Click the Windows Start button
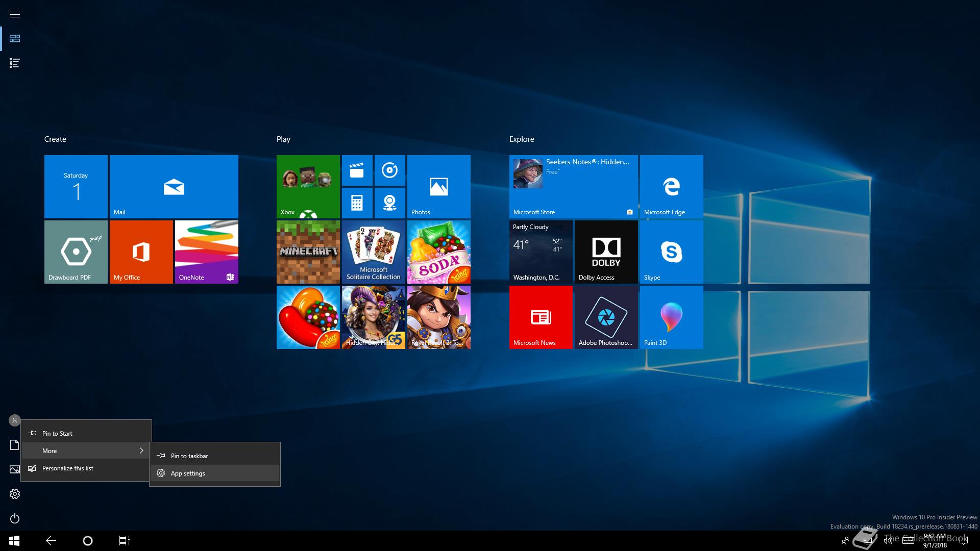This screenshot has height=551, width=980. coord(14,541)
